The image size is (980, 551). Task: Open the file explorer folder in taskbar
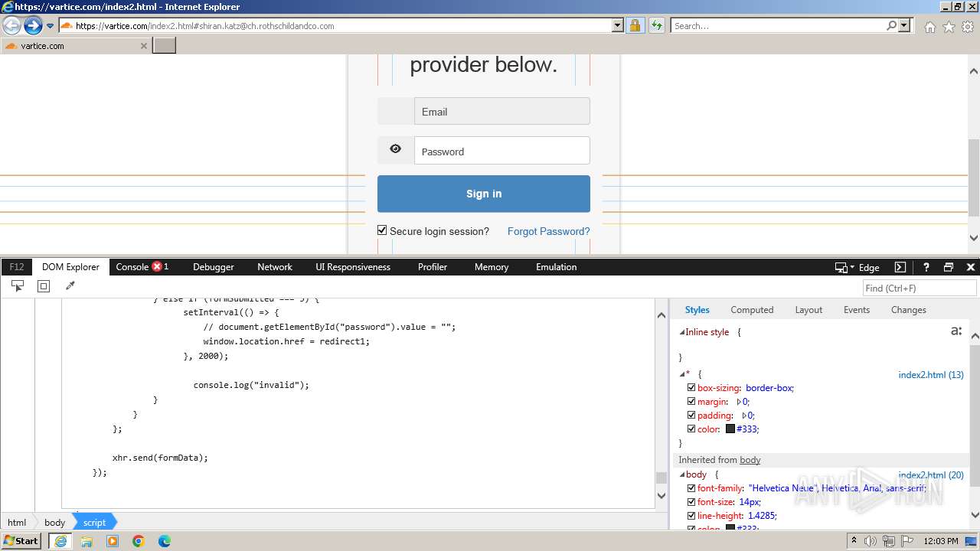pos(87,541)
